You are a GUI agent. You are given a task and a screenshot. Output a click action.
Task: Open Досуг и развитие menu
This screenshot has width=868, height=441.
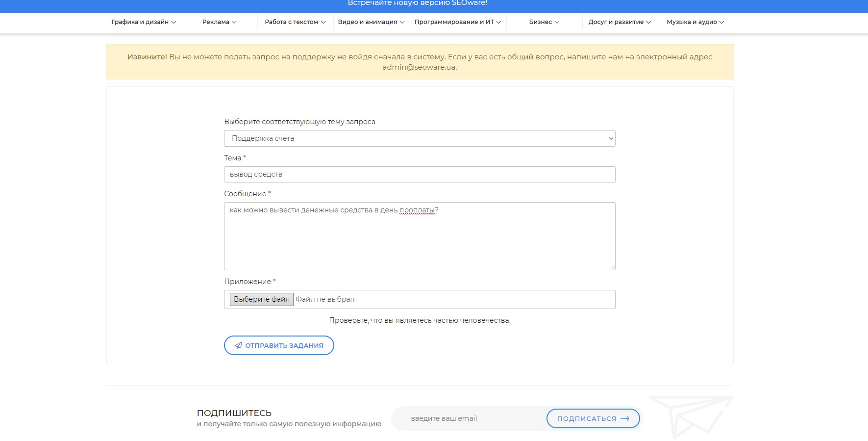coord(620,22)
